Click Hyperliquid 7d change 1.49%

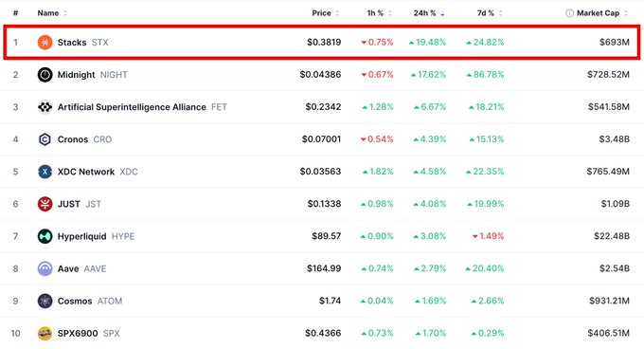coord(488,236)
